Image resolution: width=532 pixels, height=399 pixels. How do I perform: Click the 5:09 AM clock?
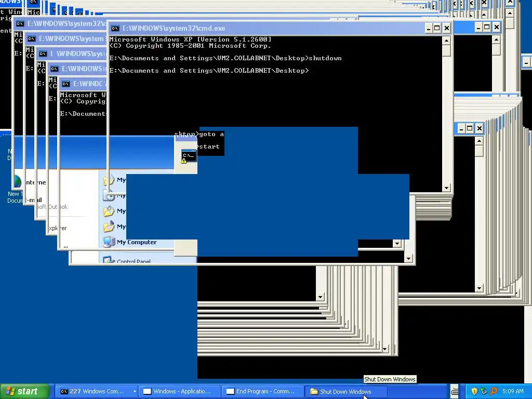click(x=513, y=391)
